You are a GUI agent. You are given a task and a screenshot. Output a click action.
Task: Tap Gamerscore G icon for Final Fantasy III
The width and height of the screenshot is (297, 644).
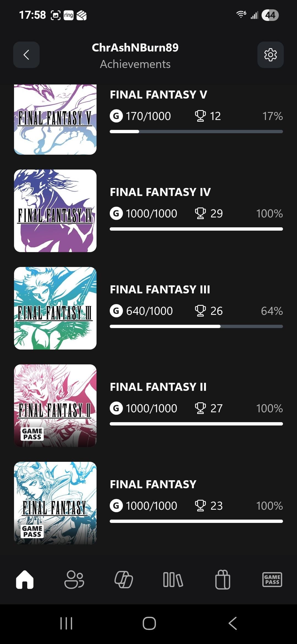116,311
